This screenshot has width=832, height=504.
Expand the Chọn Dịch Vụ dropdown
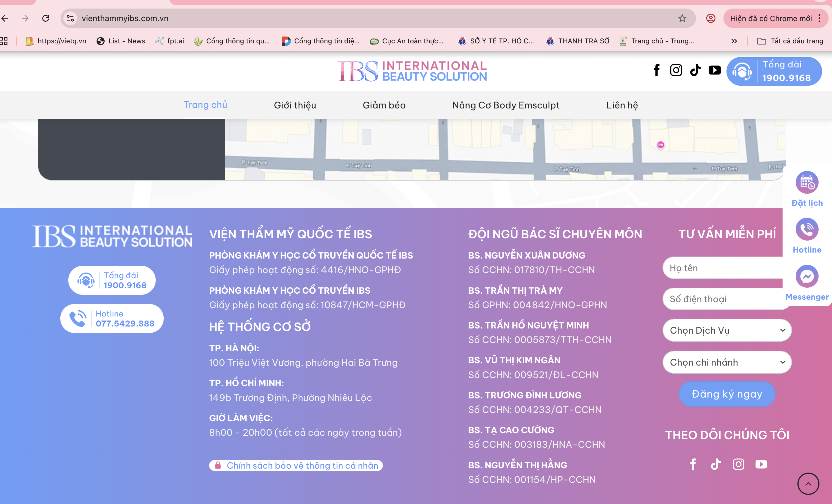click(x=727, y=330)
